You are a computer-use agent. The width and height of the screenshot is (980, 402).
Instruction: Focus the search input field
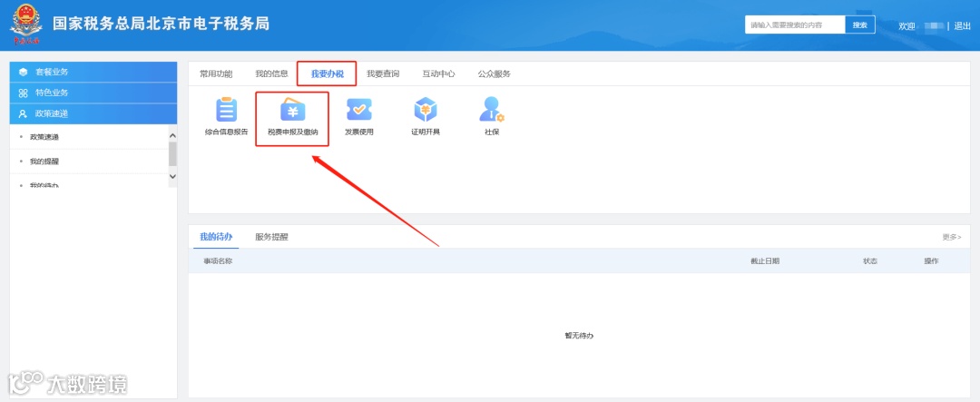pyautogui.click(x=795, y=25)
